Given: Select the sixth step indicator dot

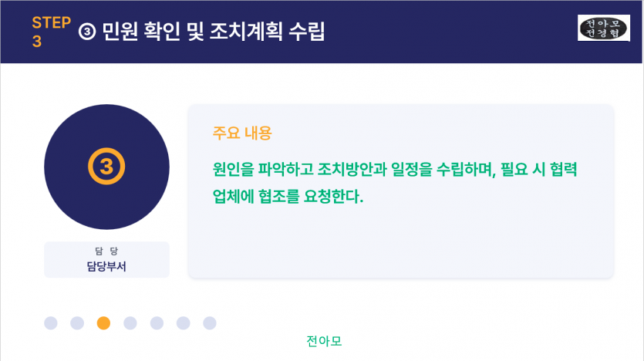Looking at the screenshot, I should 184,323.
